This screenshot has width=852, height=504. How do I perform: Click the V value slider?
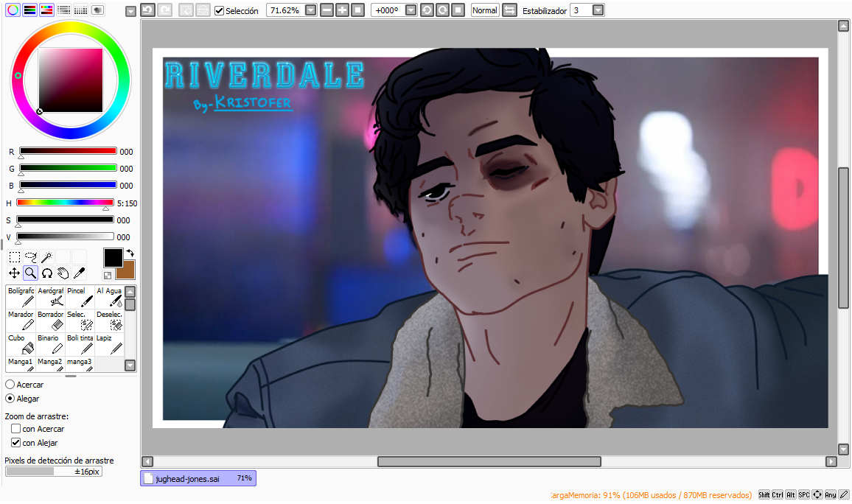point(65,237)
